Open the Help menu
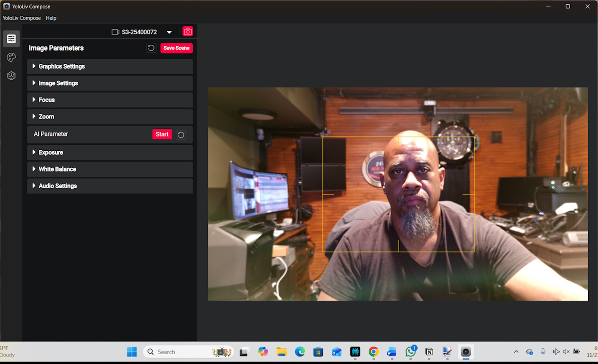Image resolution: width=598 pixels, height=364 pixels. (51, 18)
